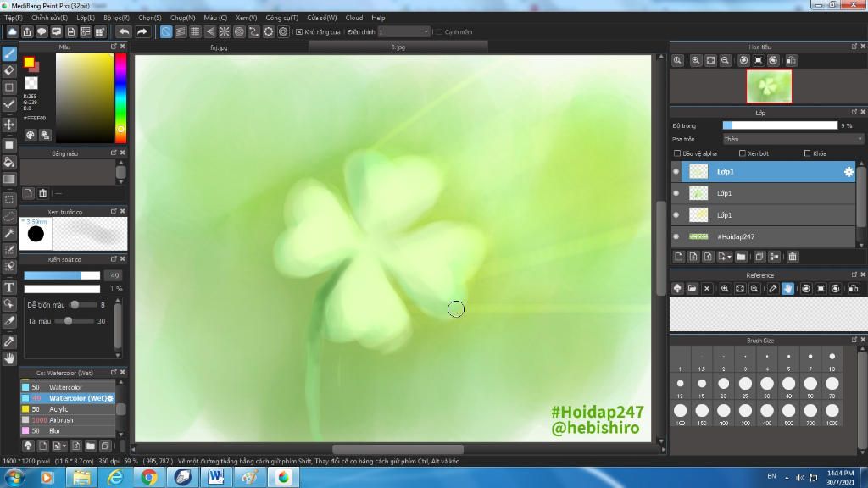Image resolution: width=868 pixels, height=488 pixels.
Task: Select the Text tool
Action: point(9,287)
